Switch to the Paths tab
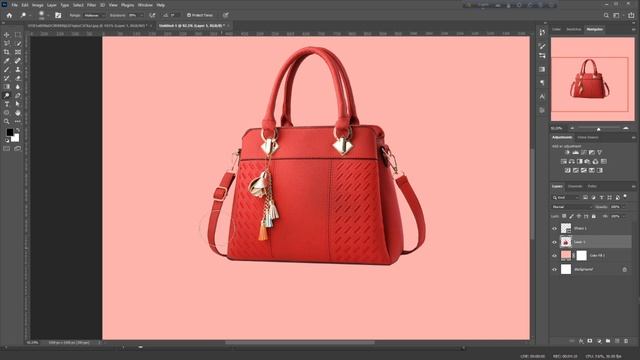This screenshot has width=640, height=360. [x=592, y=187]
